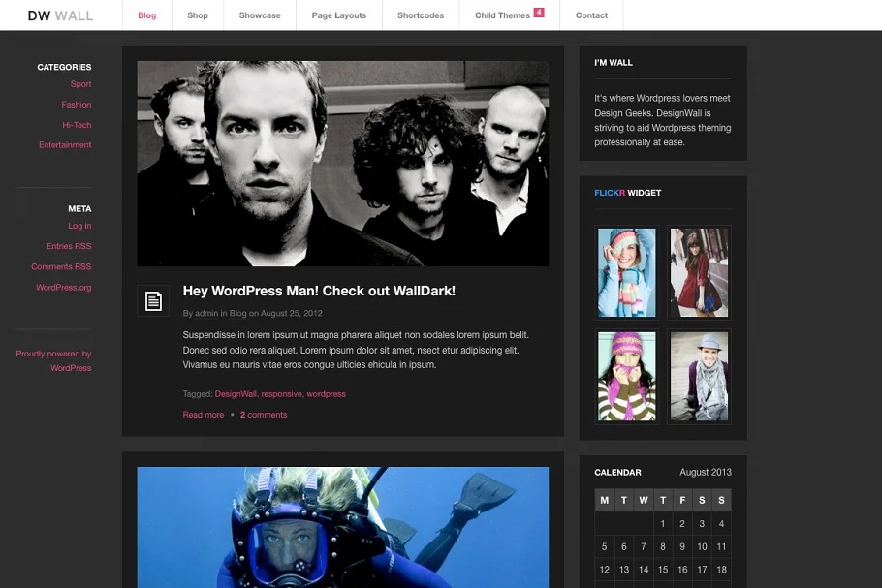This screenshot has height=588, width=882.
Task: Expand the Page Layouts menu
Action: coord(338,15)
